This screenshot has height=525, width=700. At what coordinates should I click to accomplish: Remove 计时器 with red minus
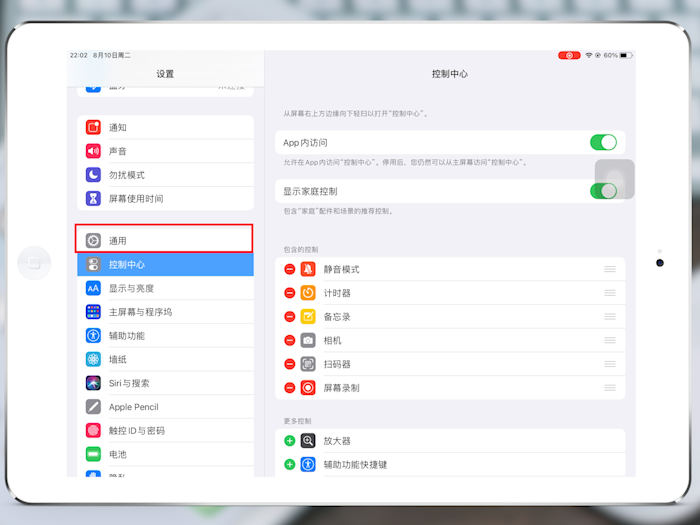[x=290, y=293]
